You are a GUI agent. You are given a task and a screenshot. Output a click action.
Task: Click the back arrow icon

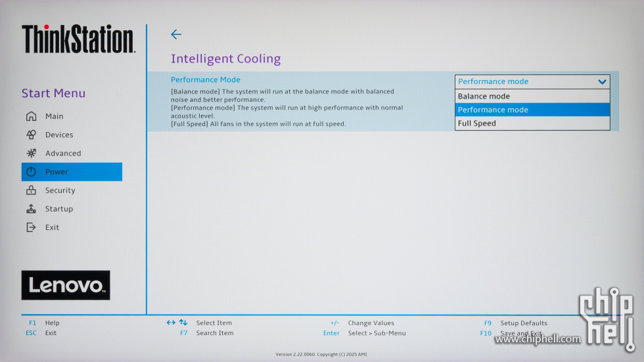[x=175, y=35]
